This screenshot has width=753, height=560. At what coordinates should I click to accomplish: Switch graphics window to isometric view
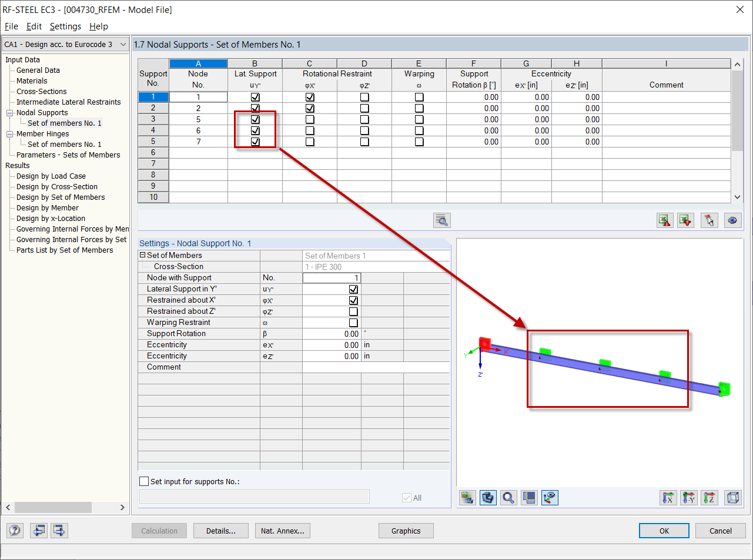[733, 497]
